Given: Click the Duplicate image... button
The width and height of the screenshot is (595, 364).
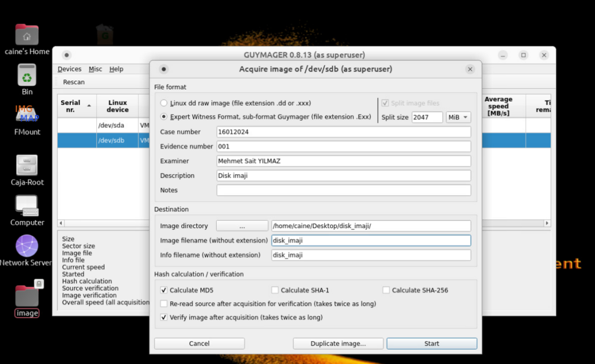Looking at the screenshot, I should coord(338,344).
